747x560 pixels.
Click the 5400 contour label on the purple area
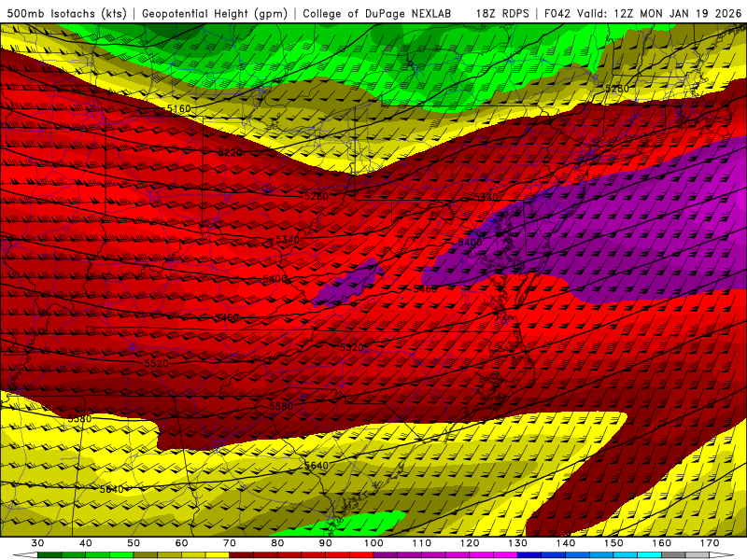click(x=471, y=242)
